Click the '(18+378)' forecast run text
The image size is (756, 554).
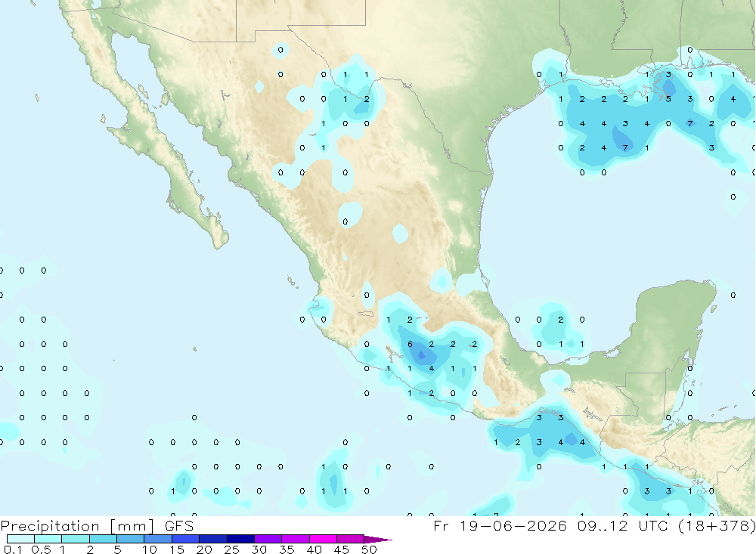click(x=717, y=525)
